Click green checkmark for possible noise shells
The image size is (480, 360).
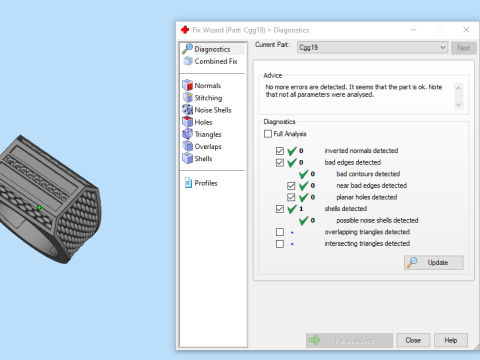click(304, 220)
